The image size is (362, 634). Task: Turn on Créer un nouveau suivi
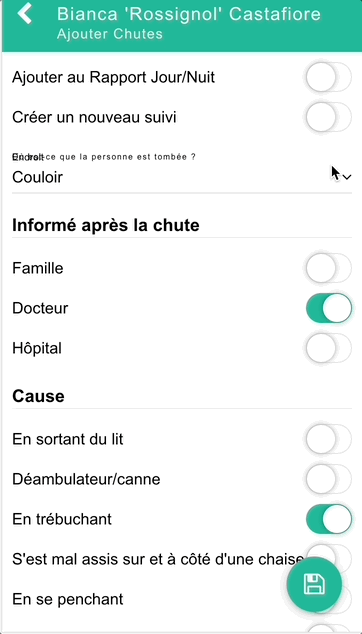click(328, 118)
